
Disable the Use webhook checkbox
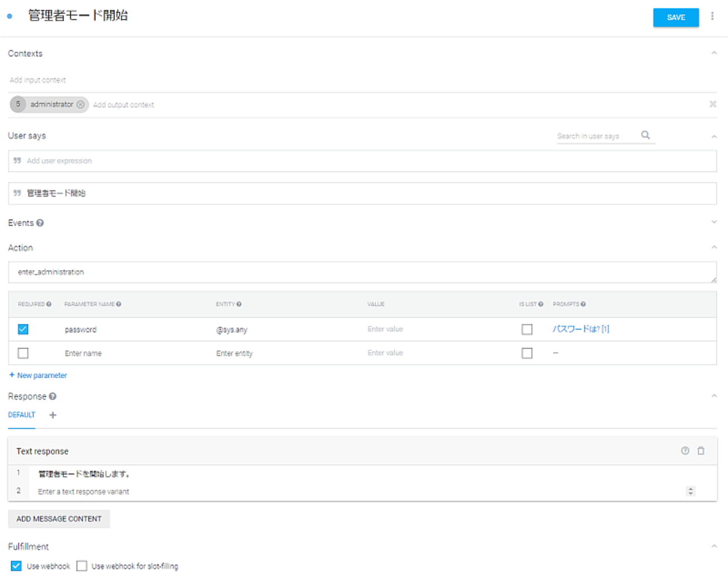click(x=16, y=566)
